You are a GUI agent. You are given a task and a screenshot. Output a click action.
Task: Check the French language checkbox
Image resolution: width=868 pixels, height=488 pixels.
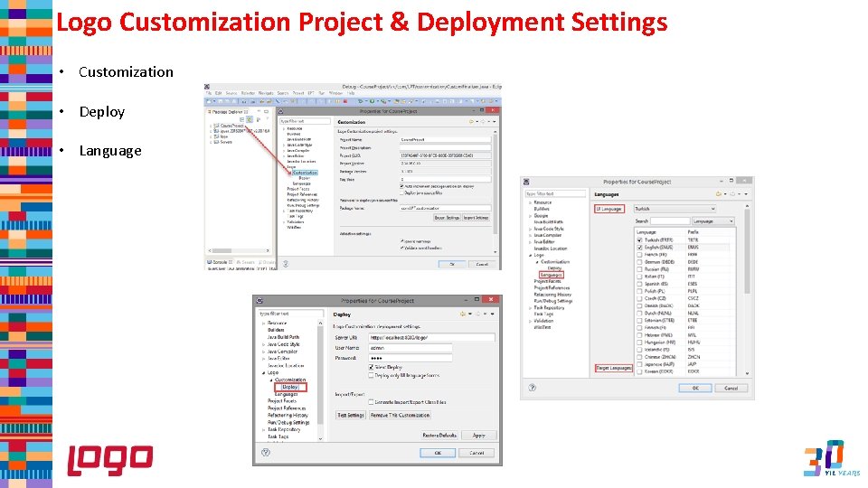(x=639, y=255)
